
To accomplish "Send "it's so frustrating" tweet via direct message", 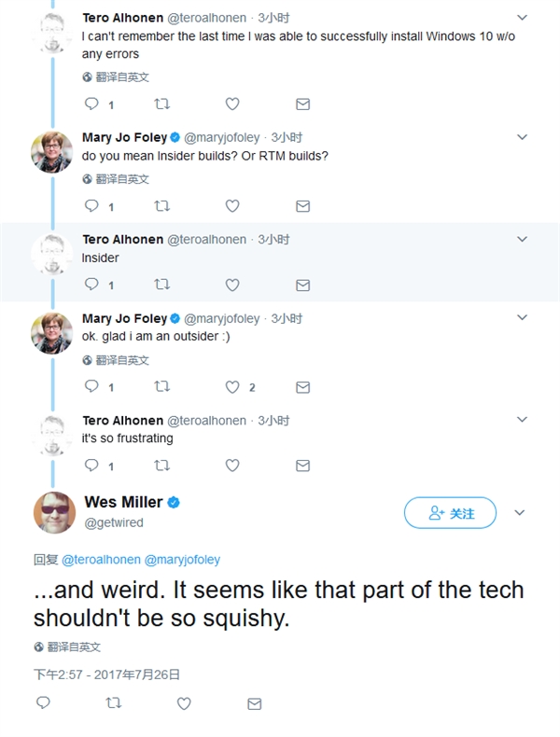I will click(x=302, y=465).
